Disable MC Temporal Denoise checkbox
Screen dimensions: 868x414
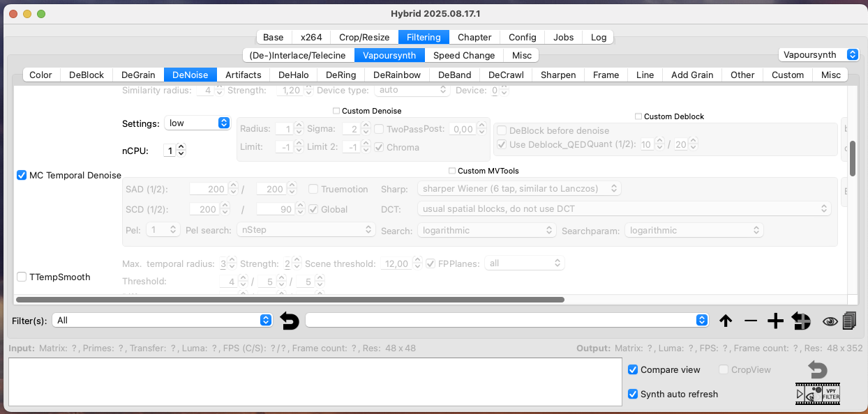point(22,175)
